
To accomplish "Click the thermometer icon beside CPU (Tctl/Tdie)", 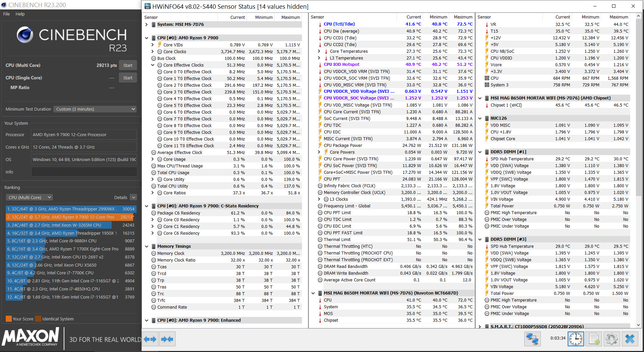I will click(x=320, y=24).
